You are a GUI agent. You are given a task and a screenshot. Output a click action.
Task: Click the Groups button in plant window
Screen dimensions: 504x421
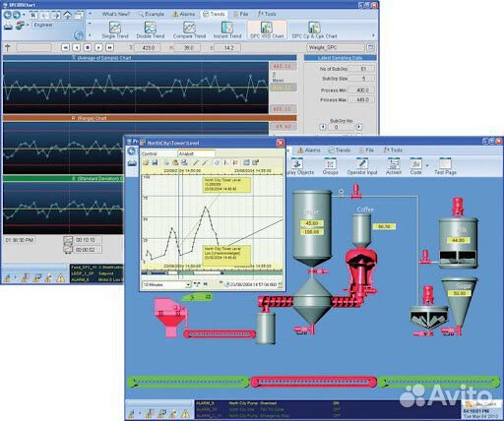[x=330, y=166]
